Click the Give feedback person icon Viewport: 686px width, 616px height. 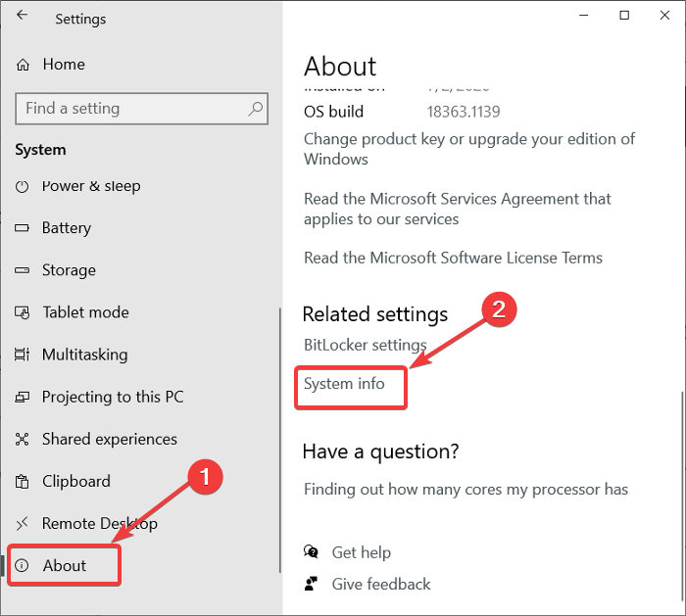pos(311,584)
